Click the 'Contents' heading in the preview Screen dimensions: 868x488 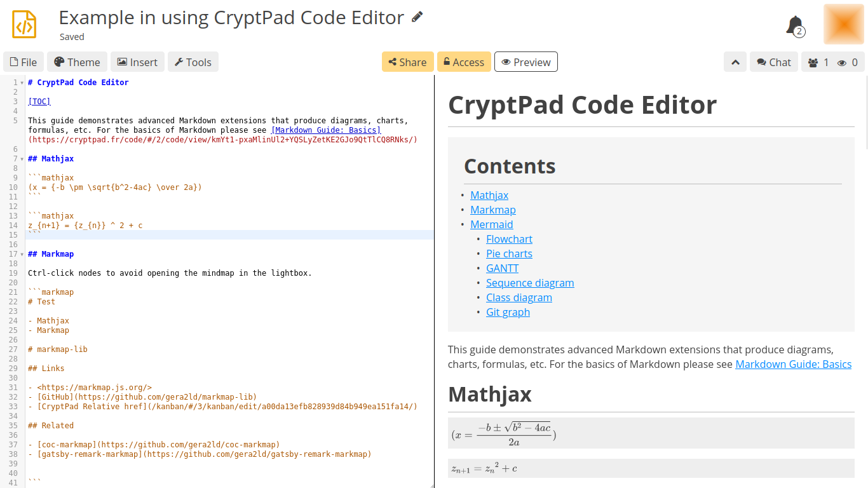(x=510, y=166)
